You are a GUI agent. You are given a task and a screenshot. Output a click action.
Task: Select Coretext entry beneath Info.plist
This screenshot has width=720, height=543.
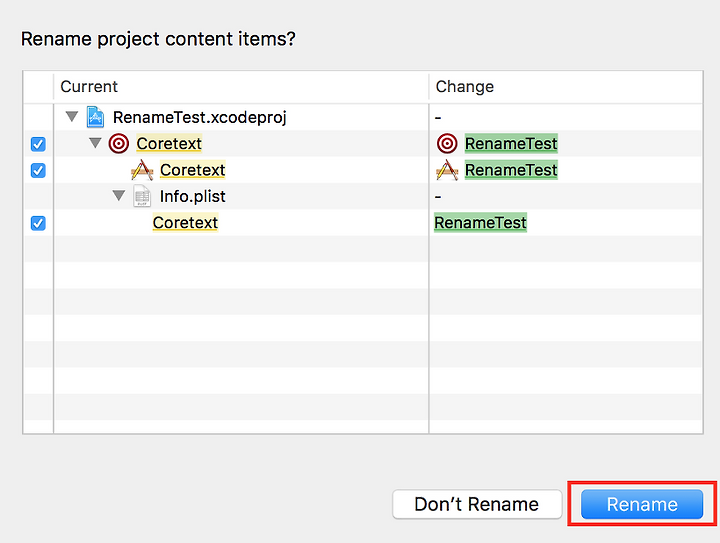(185, 223)
